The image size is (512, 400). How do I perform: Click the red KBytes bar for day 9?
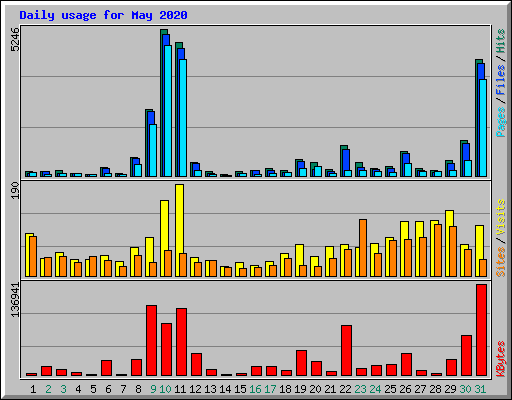[x=151, y=341]
